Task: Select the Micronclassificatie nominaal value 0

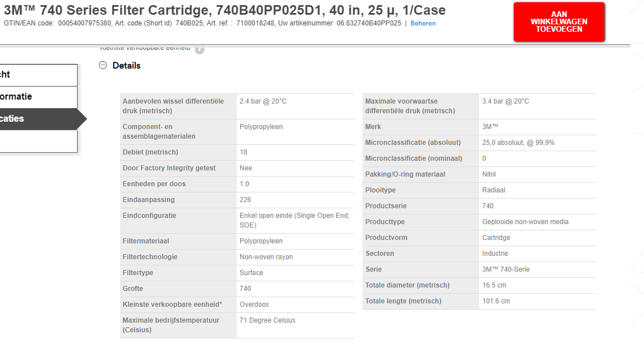Action: pyautogui.click(x=484, y=158)
